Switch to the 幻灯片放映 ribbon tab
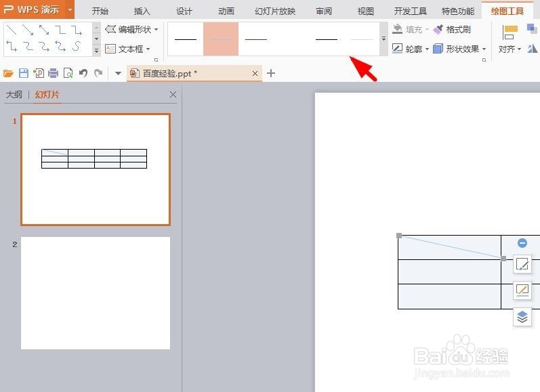 point(275,11)
